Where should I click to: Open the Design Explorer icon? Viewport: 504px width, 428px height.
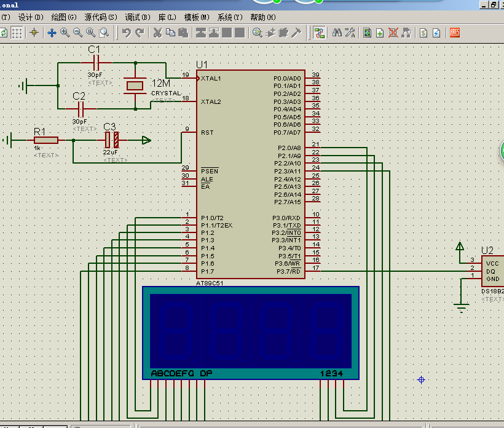coord(368,33)
